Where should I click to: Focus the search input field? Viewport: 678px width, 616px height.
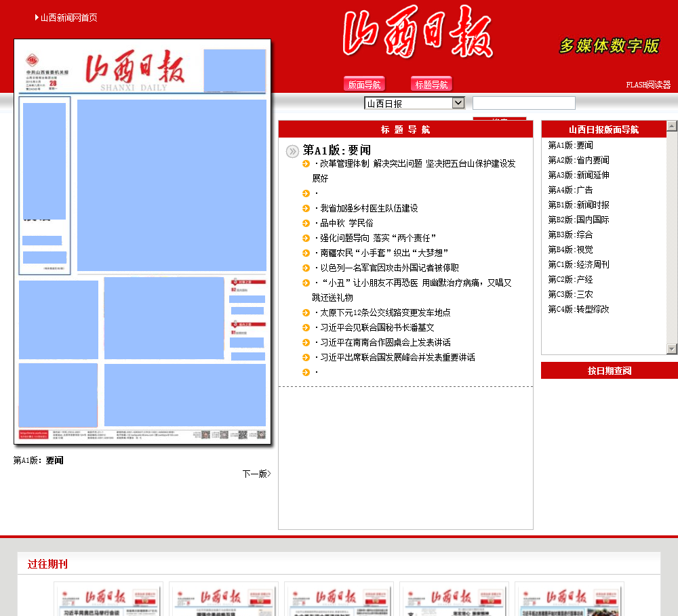coord(523,103)
